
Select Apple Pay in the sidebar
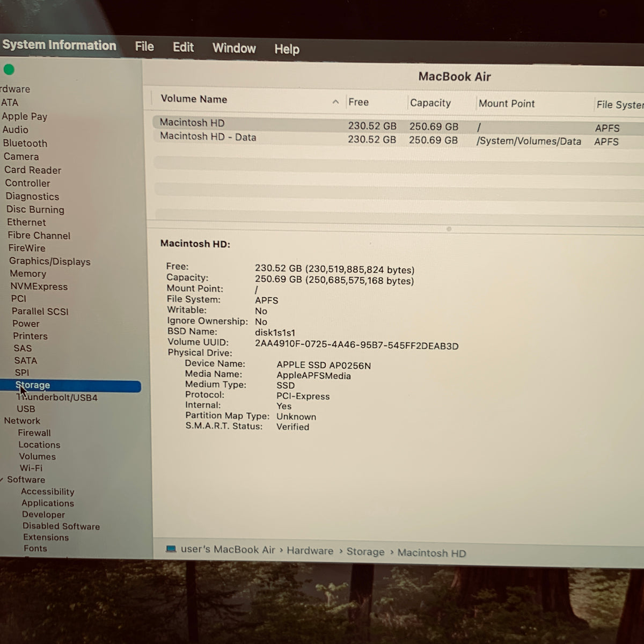(x=24, y=116)
